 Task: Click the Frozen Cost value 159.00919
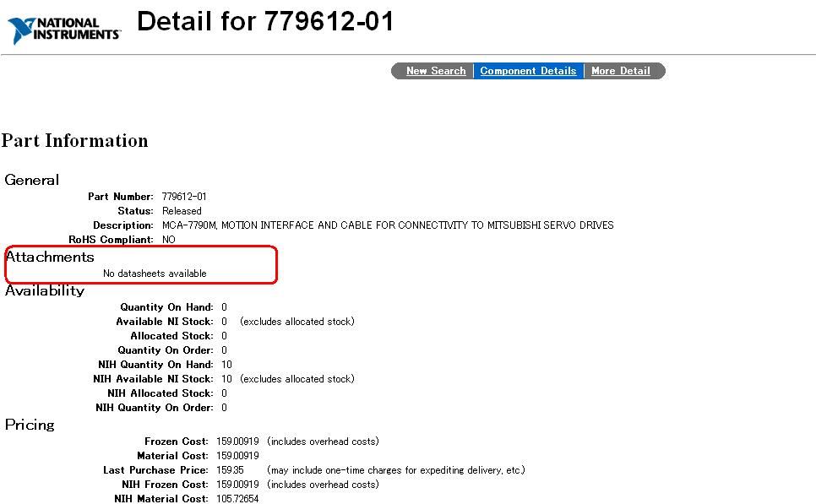[237, 442]
